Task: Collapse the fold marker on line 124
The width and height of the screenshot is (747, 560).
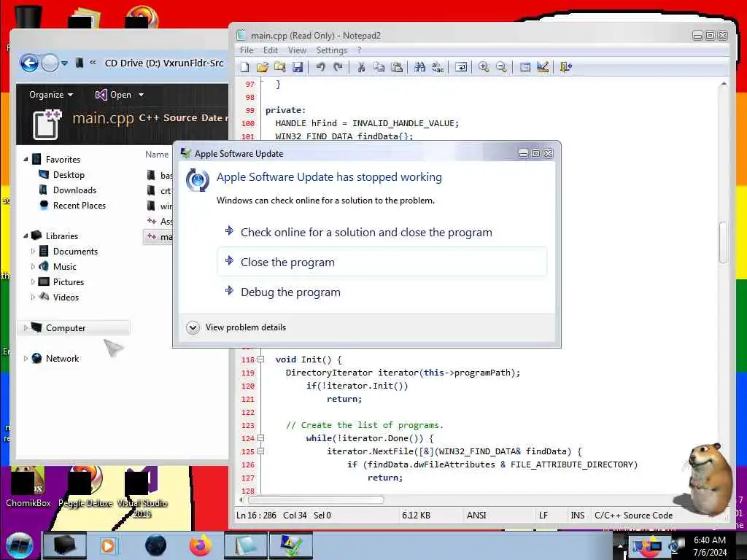Action: [x=260, y=438]
